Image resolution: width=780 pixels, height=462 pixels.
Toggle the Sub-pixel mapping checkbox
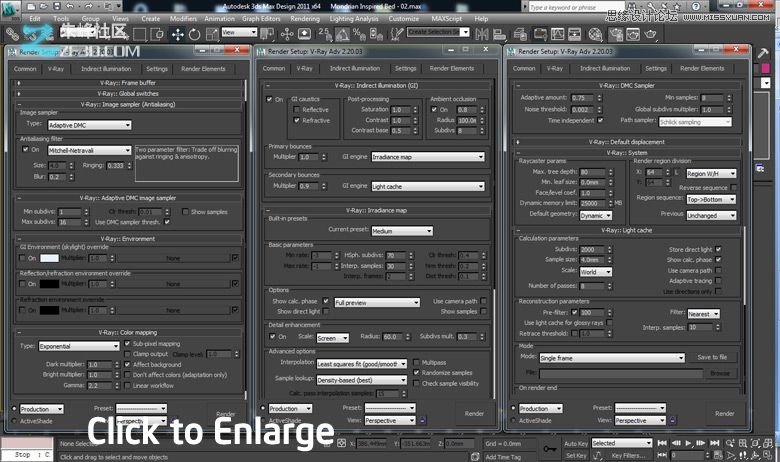point(127,344)
